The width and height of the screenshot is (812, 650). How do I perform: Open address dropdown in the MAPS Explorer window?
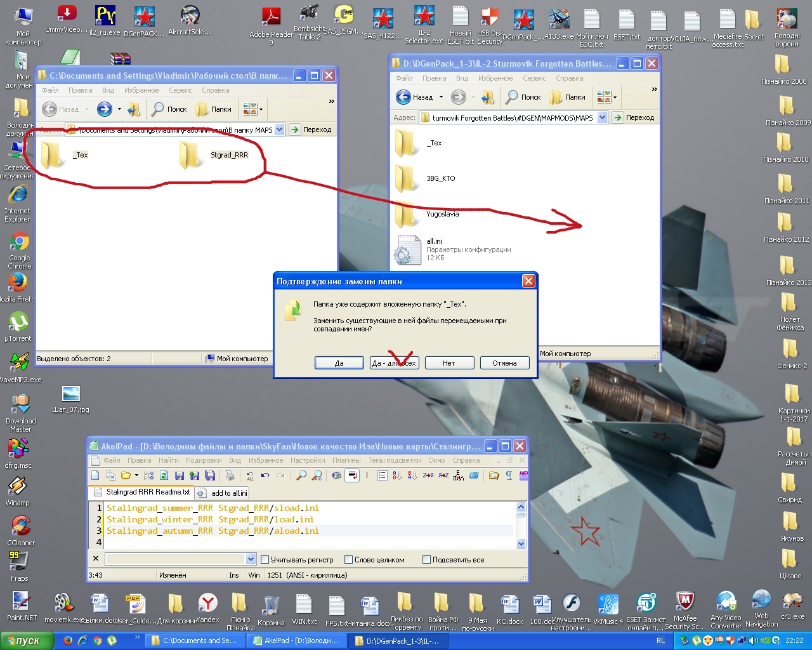[x=602, y=117]
